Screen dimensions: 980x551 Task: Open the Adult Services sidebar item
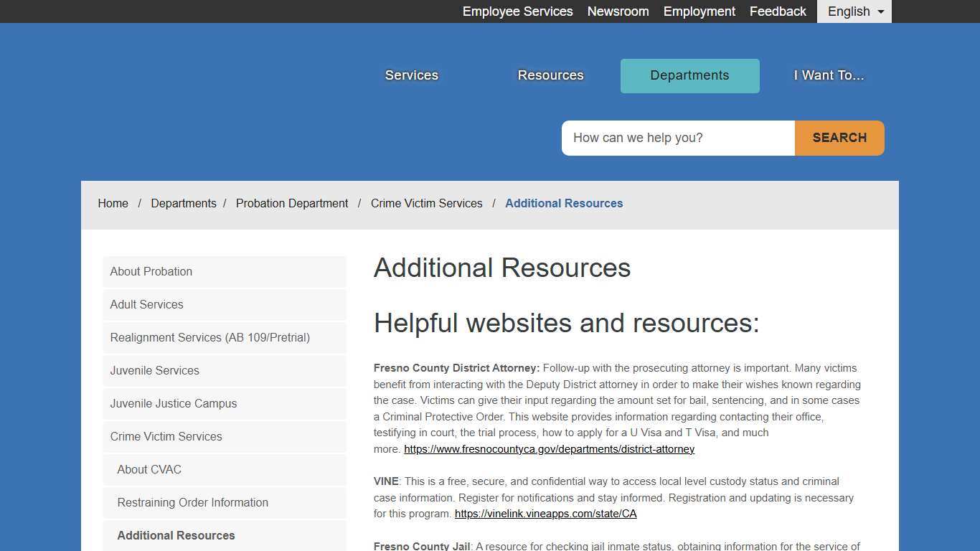146,305
